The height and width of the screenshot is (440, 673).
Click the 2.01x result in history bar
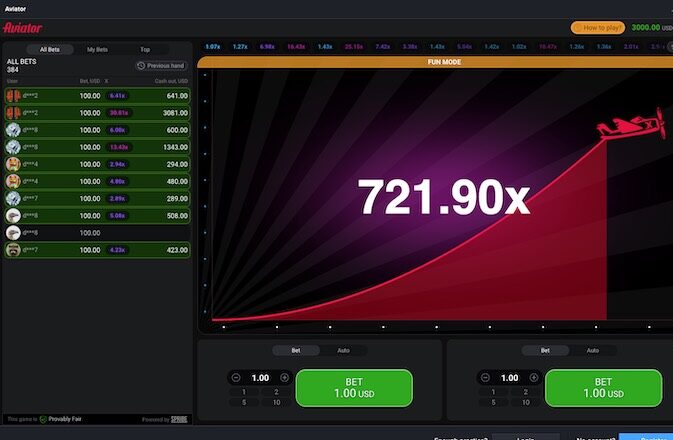631,46
